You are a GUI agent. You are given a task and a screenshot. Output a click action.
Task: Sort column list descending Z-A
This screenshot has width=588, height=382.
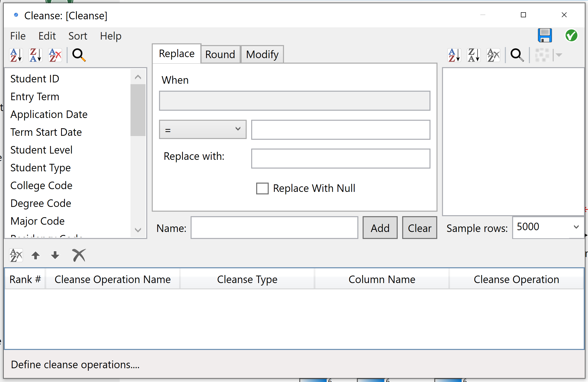pos(36,55)
